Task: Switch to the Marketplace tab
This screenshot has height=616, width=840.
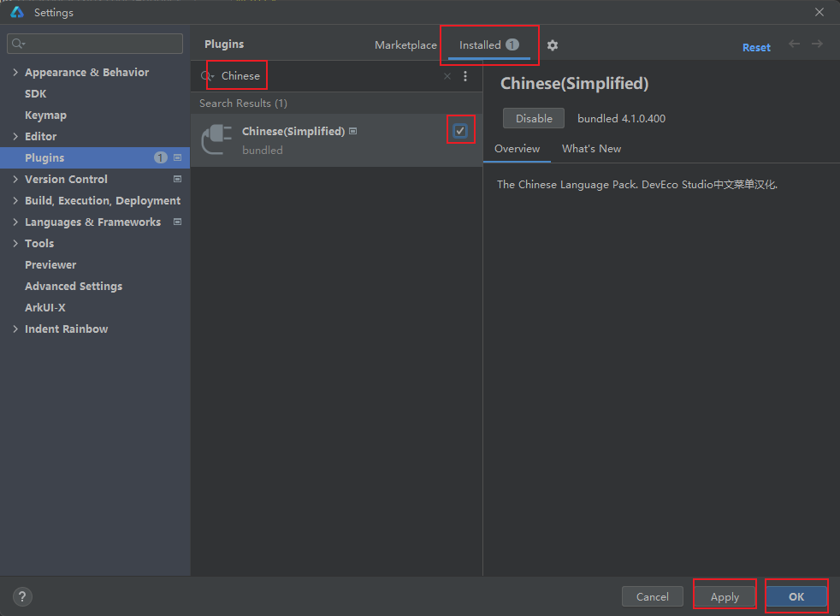Action: pos(405,45)
